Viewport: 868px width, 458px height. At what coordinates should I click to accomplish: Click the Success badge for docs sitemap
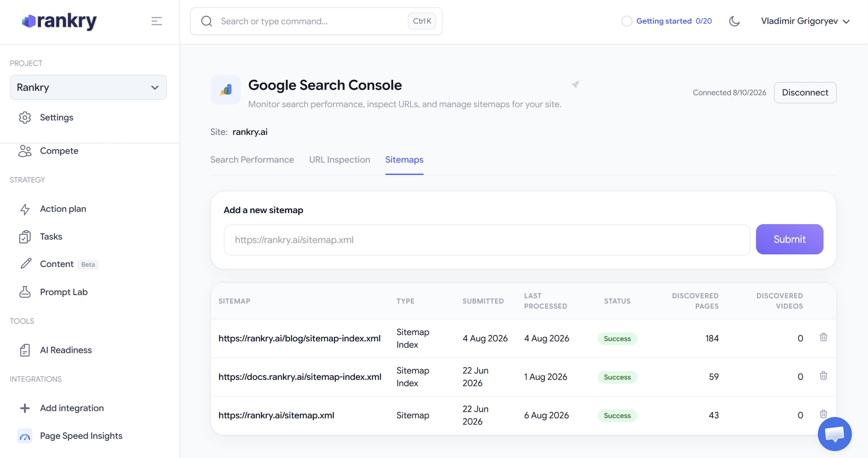tap(617, 377)
